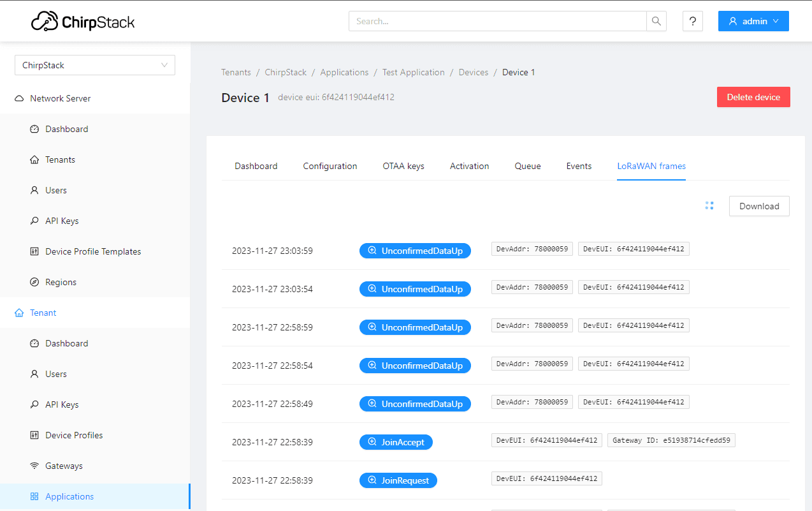Switch to the Events tab
The height and width of the screenshot is (511, 812).
click(x=579, y=166)
